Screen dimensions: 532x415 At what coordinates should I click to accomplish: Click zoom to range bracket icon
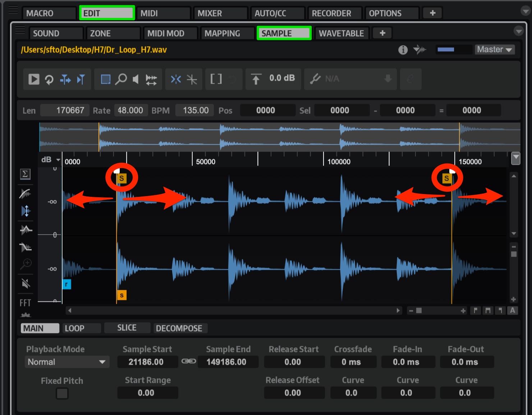[488, 310]
